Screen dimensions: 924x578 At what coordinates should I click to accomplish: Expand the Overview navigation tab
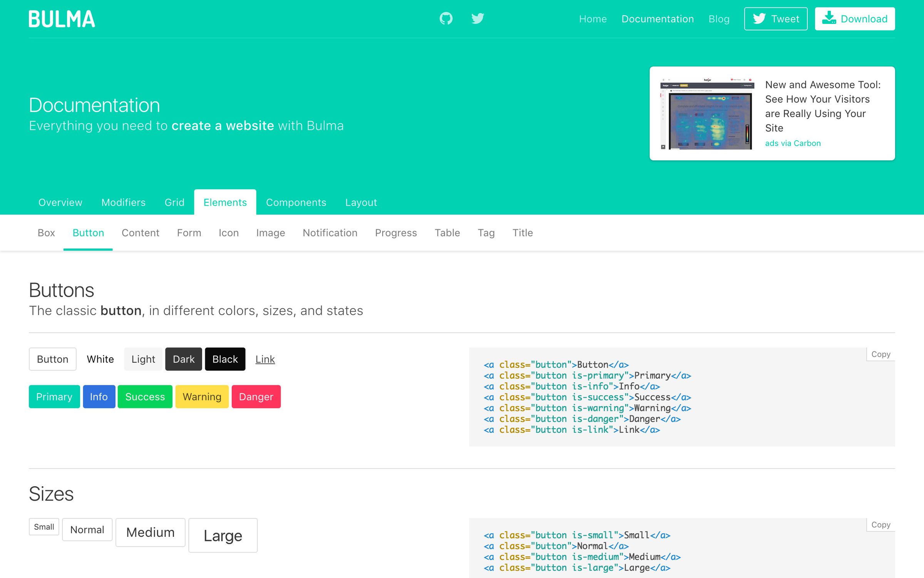tap(60, 202)
